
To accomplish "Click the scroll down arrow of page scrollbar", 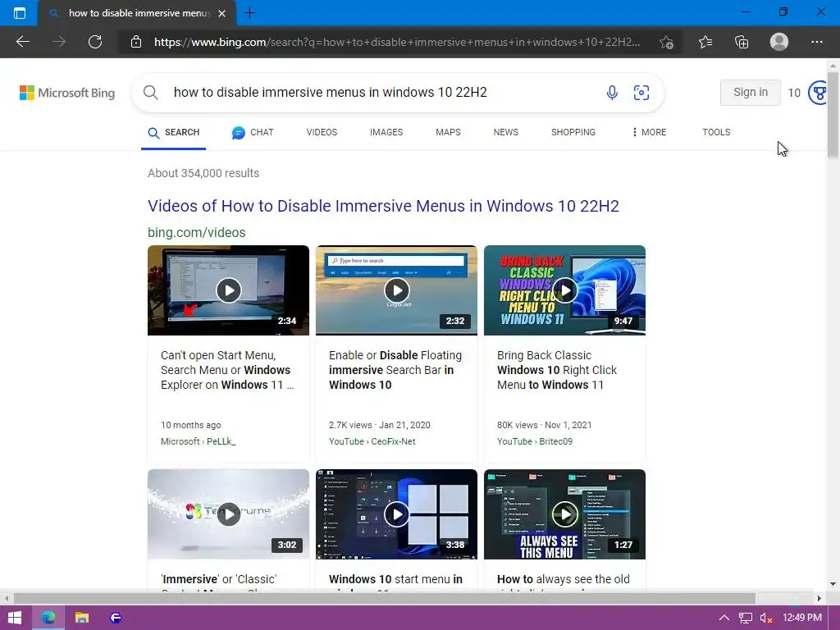I will [x=833, y=583].
